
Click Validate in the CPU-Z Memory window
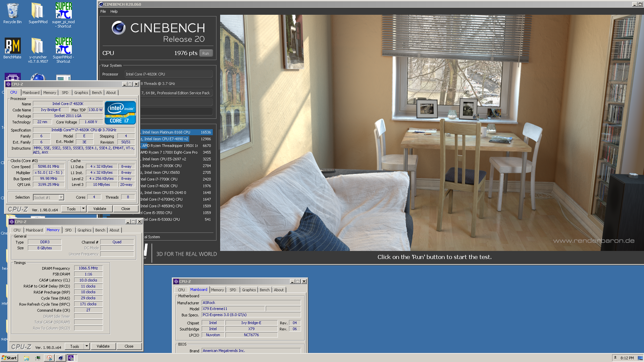pos(103,346)
